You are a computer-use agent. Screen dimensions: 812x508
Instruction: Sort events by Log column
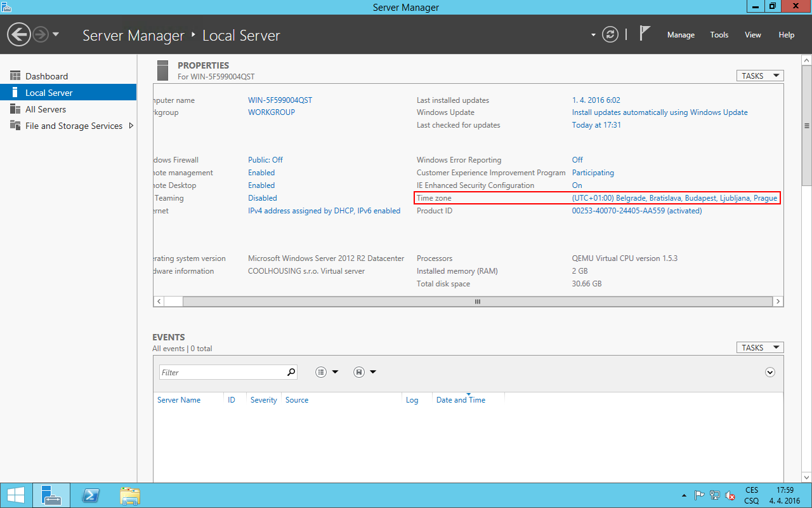coord(412,400)
